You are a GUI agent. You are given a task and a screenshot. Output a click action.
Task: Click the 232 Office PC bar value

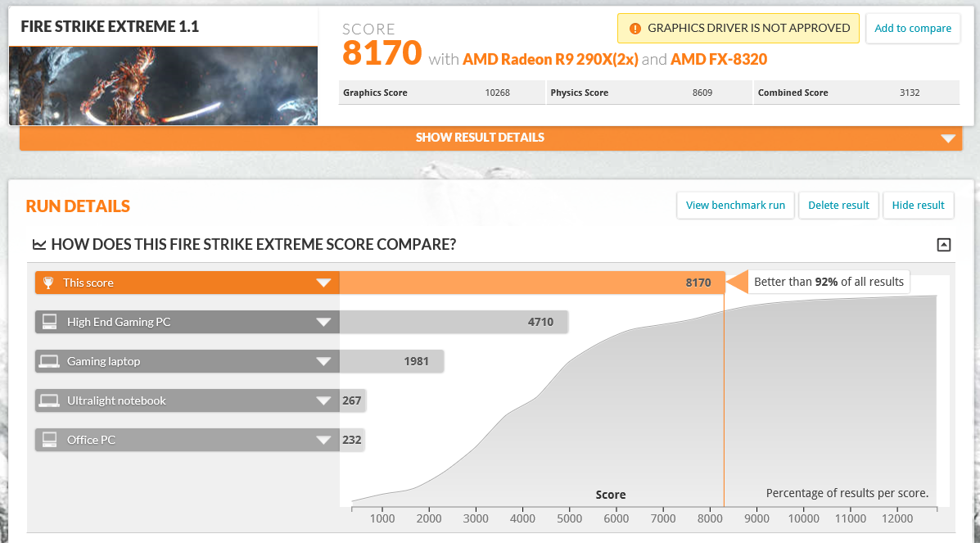[x=352, y=441]
